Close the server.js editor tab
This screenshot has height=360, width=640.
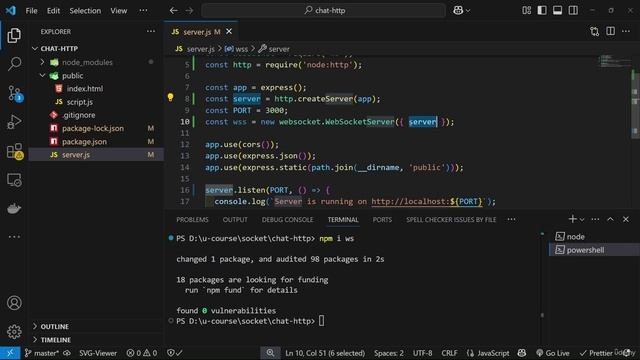(x=229, y=31)
